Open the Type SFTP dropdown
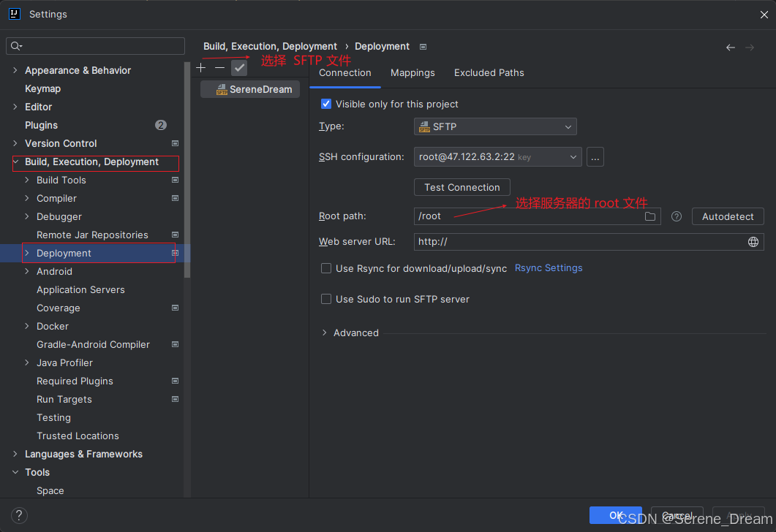The image size is (776, 532). tap(495, 126)
